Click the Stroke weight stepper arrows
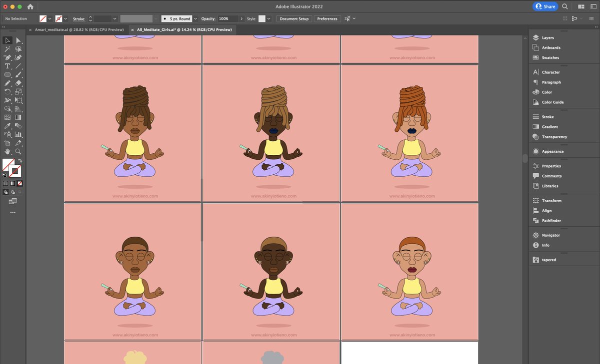 point(90,18)
